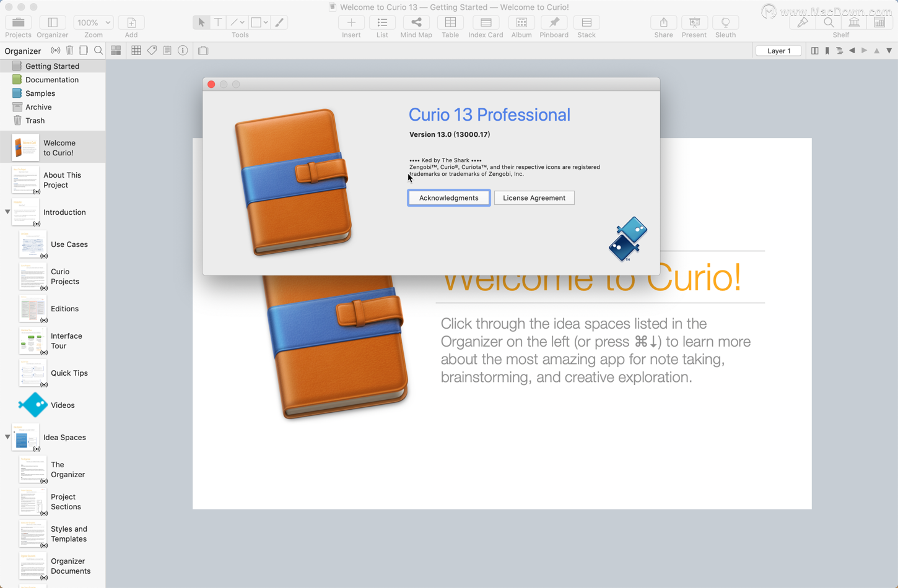Click the Share toolbar button
This screenshot has height=588, width=898.
[663, 23]
